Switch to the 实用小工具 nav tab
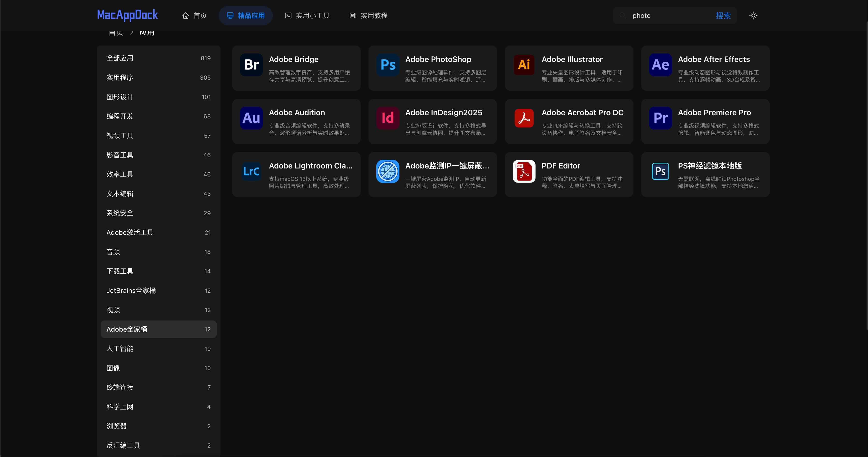The image size is (868, 457). [x=307, y=15]
